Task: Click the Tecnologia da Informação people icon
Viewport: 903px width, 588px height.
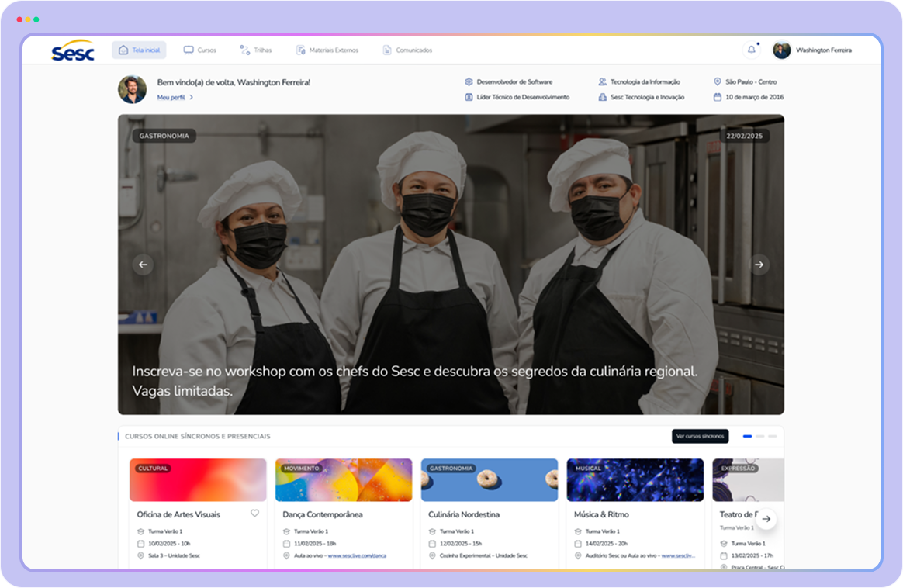Action: [x=602, y=81]
